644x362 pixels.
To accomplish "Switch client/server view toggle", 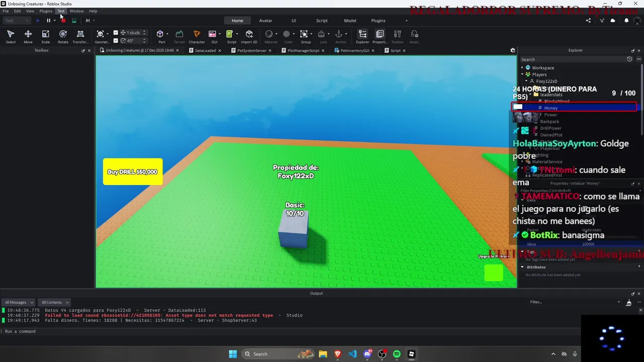I will 74,21.
